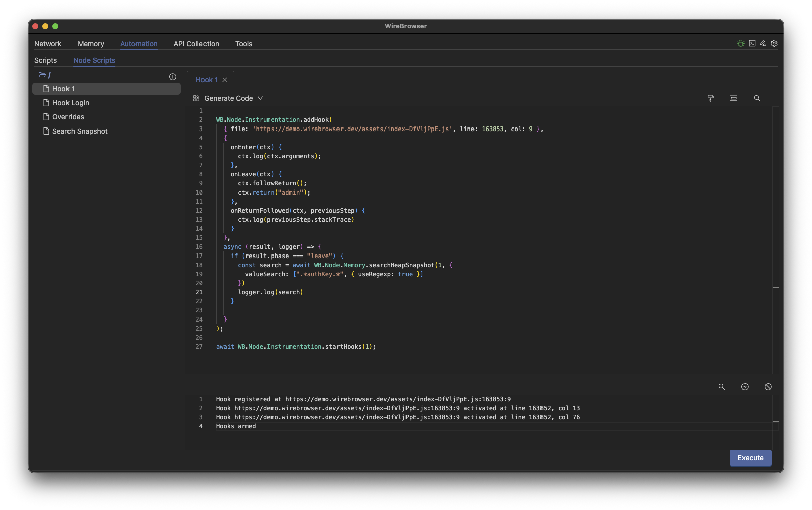This screenshot has height=510, width=812.
Task: Open the Hook Login script
Action: (x=106, y=103)
